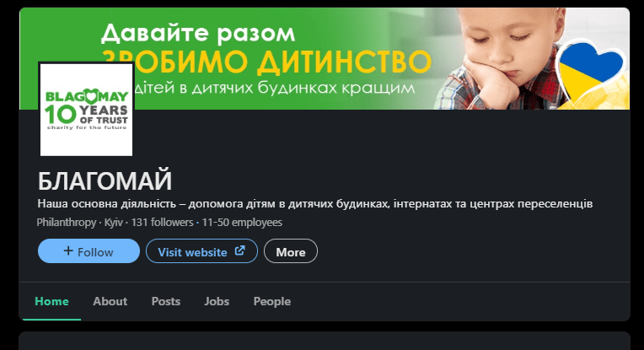This screenshot has height=350, width=644.
Task: Click the green heart in the BLAGOMAY logo
Action: [90, 96]
